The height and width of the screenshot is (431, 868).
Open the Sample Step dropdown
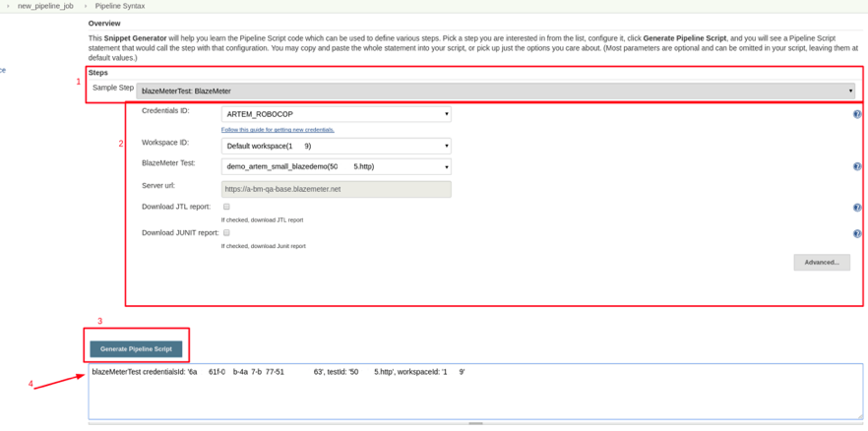pos(495,91)
